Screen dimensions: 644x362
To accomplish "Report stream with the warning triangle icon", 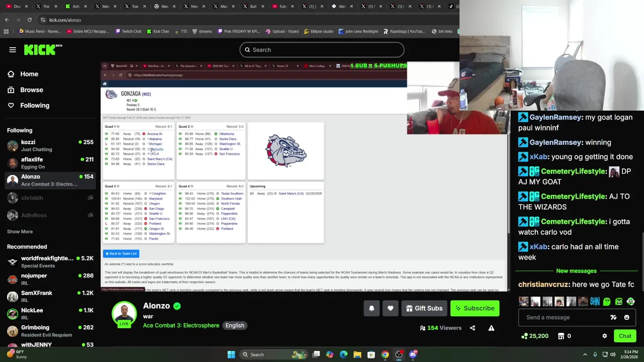I will coord(491,328).
